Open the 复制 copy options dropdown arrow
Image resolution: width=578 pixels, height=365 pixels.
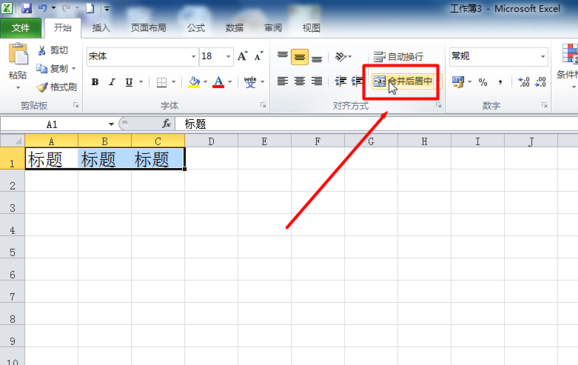[74, 69]
